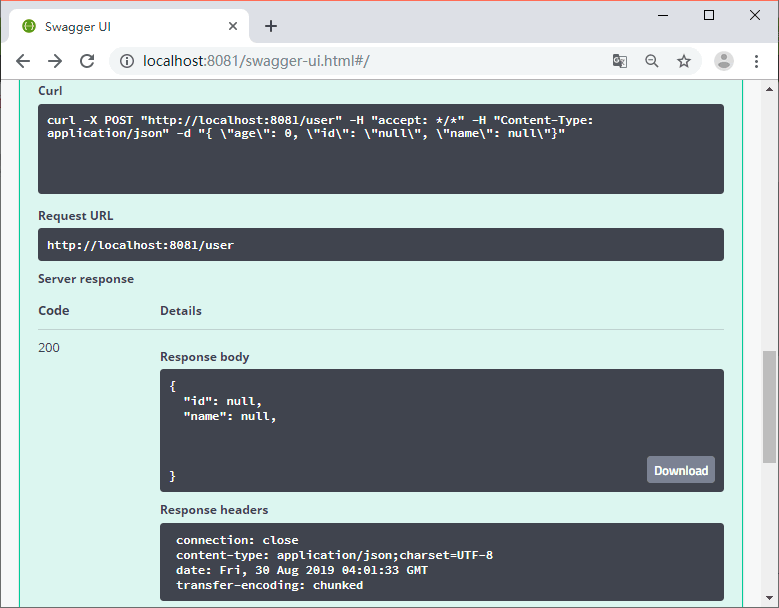This screenshot has height=608, width=779.
Task: Click the curl command text block
Action: click(381, 149)
